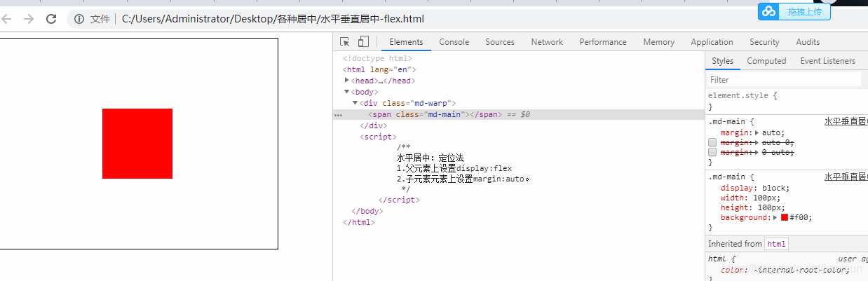868x281 pixels.
Task: Click the element.style rule block
Action: point(786,101)
